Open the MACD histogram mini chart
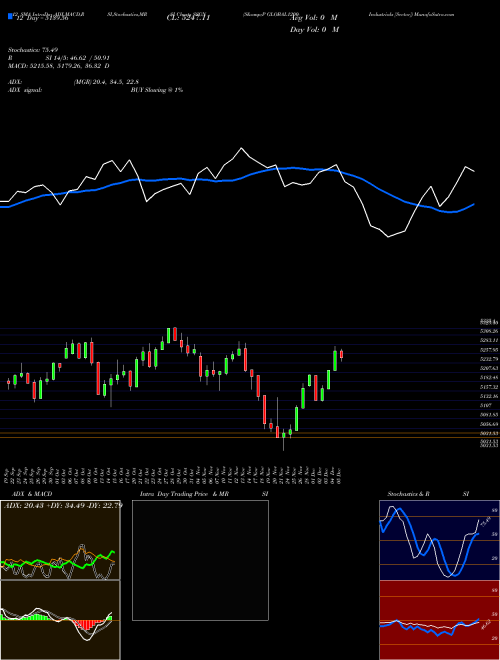 point(60,620)
